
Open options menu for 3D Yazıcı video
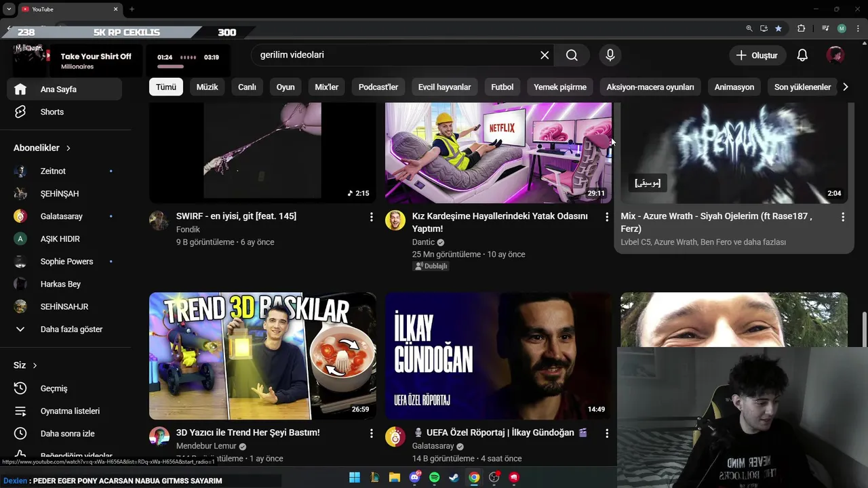pos(371,433)
